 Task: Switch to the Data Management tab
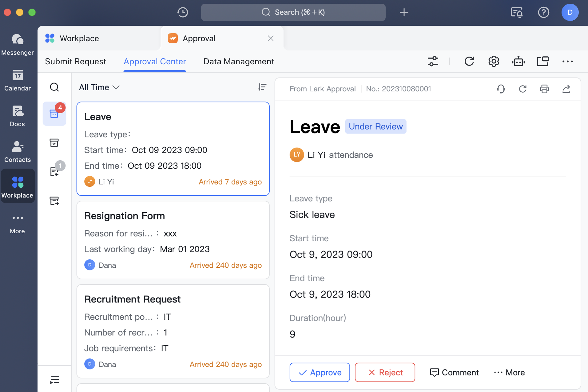click(239, 61)
